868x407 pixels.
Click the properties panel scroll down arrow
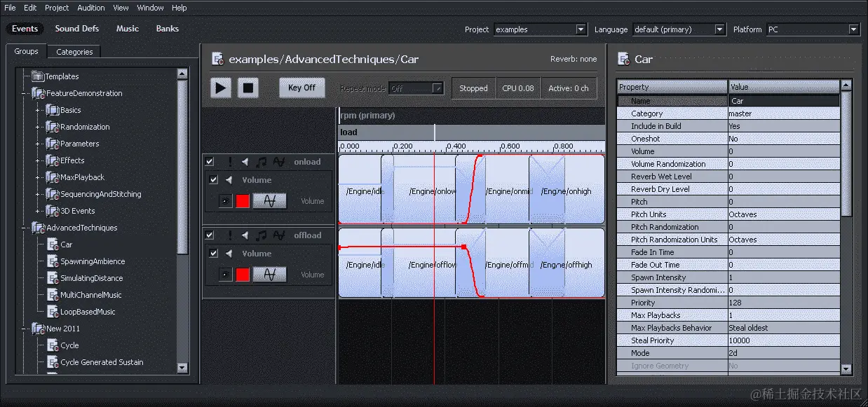(x=846, y=368)
